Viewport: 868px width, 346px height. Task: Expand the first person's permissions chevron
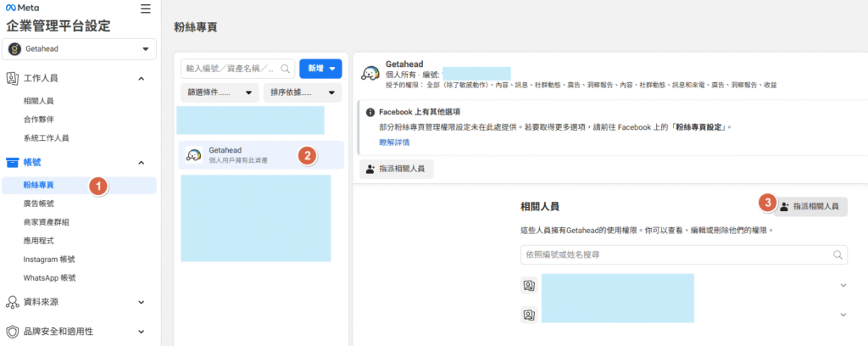pyautogui.click(x=843, y=286)
